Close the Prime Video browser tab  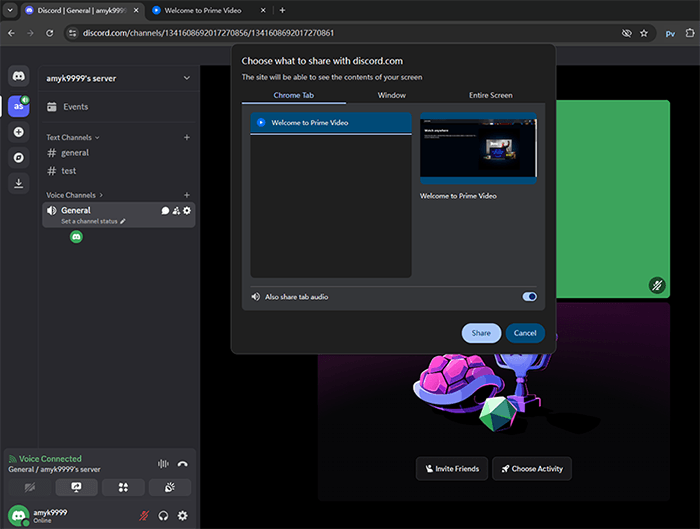click(x=263, y=10)
